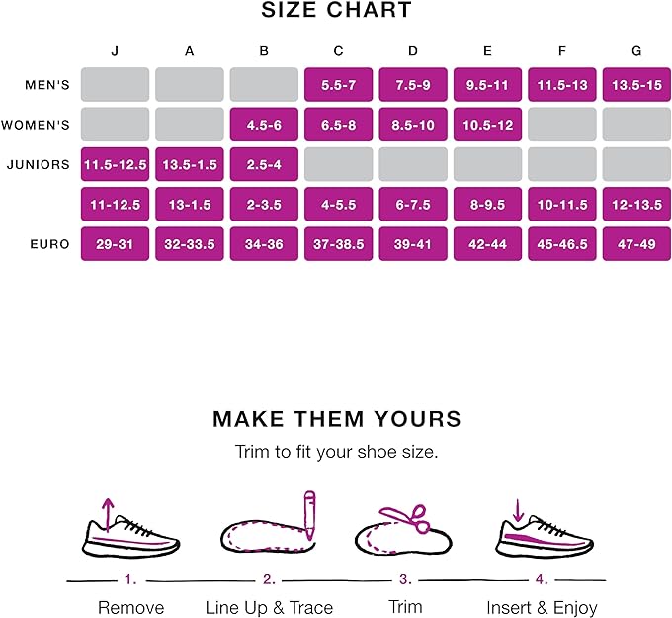Click the Trim step label
The width and height of the screenshot is (672, 618).
(404, 607)
